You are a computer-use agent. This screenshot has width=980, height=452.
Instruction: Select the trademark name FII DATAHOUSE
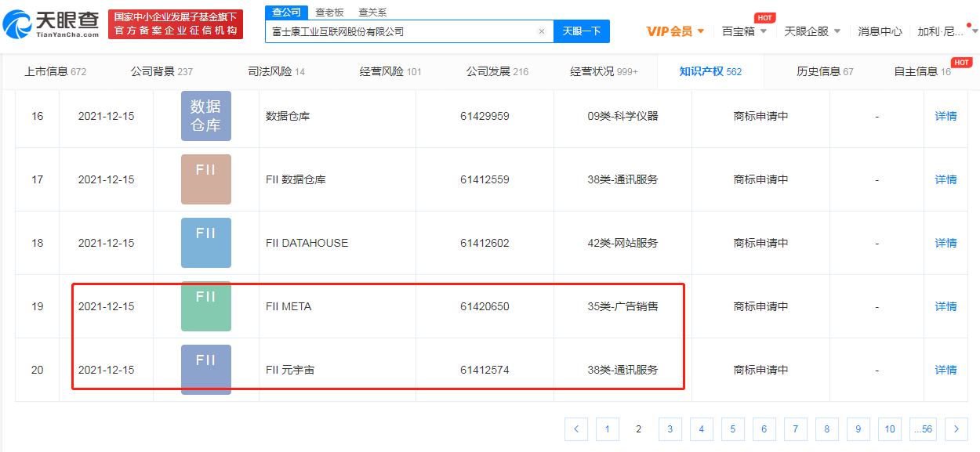point(307,243)
